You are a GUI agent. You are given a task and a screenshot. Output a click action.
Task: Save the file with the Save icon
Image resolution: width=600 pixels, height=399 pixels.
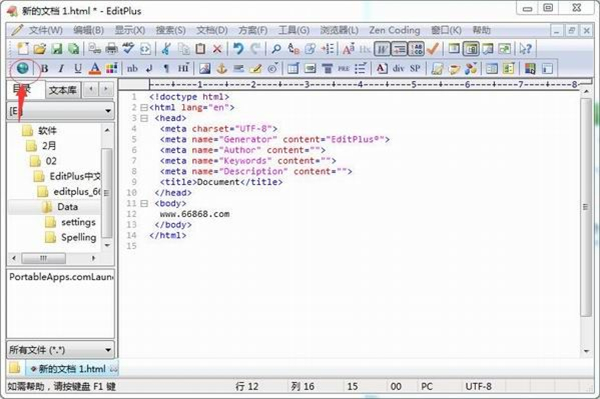pyautogui.click(x=57, y=49)
